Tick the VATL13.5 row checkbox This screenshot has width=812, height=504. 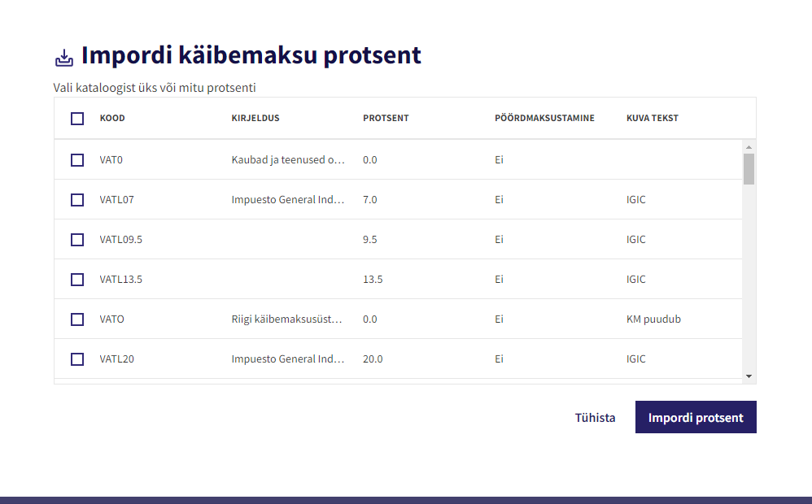[77, 280]
